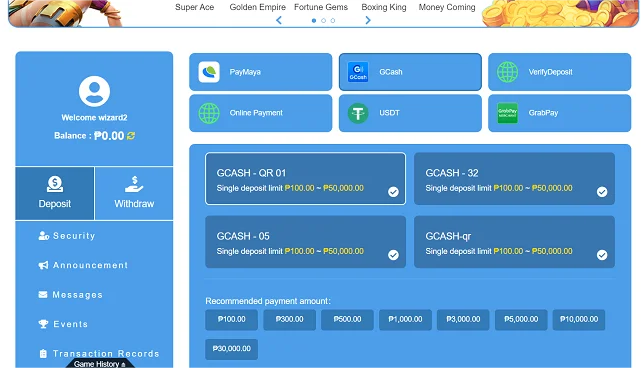Image resolution: width=641 pixels, height=368 pixels.
Task: Toggle checkmark on GCASH - 05
Action: [x=393, y=255]
